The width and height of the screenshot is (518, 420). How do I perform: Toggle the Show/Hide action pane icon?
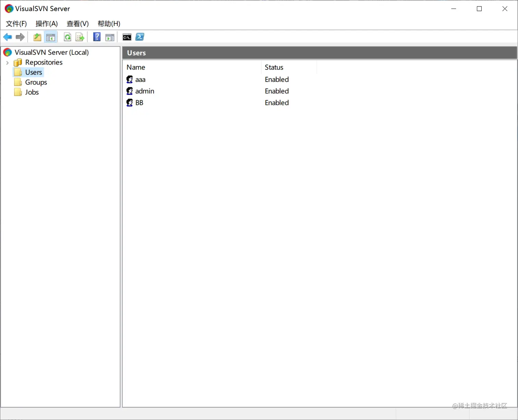coord(110,37)
